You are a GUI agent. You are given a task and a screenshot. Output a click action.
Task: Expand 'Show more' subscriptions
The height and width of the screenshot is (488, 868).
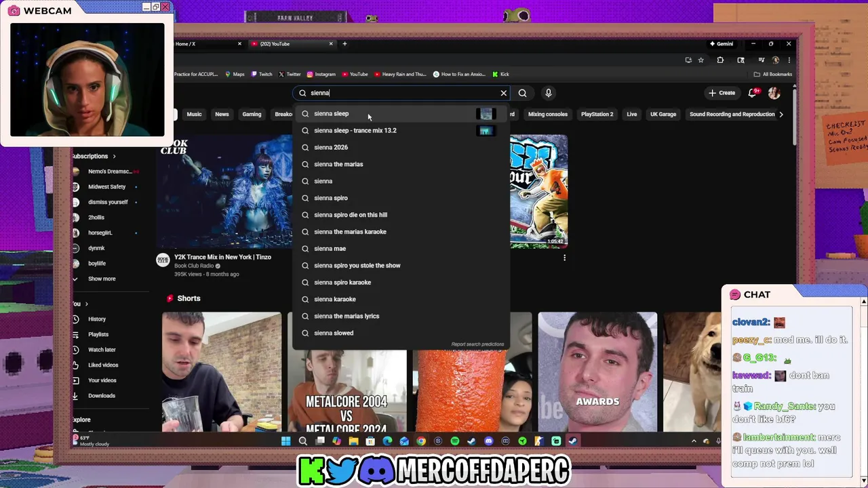[x=102, y=279]
